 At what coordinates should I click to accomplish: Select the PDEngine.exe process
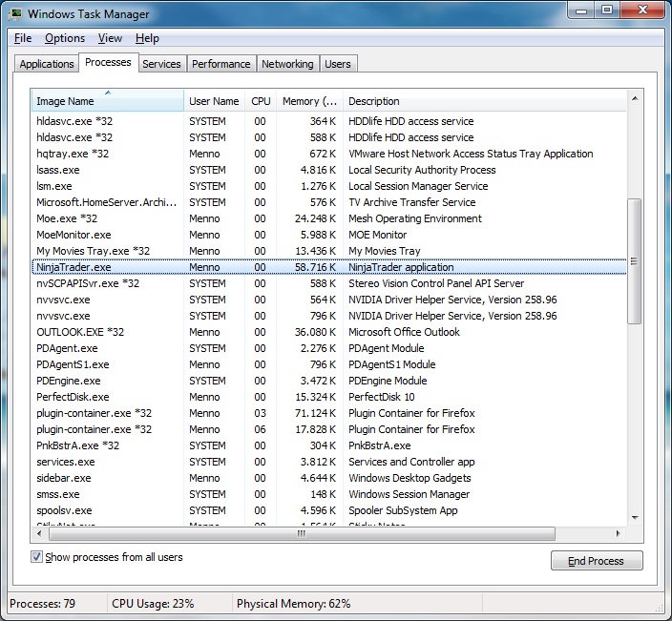pos(329,381)
